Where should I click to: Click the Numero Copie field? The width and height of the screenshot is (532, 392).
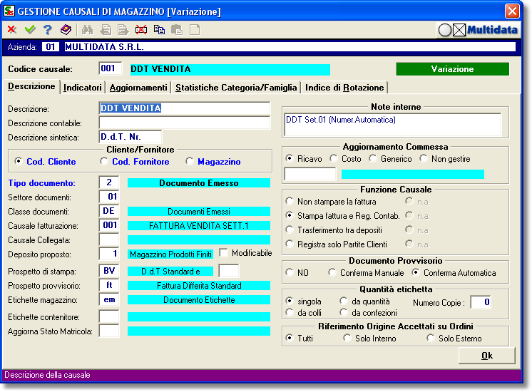(481, 302)
